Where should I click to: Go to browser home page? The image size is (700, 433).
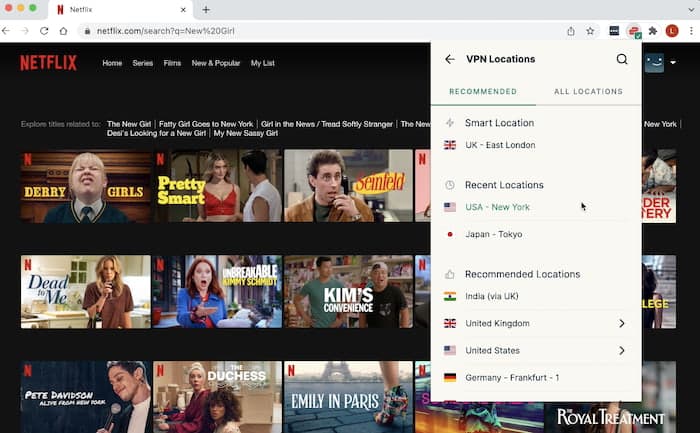(x=63, y=31)
